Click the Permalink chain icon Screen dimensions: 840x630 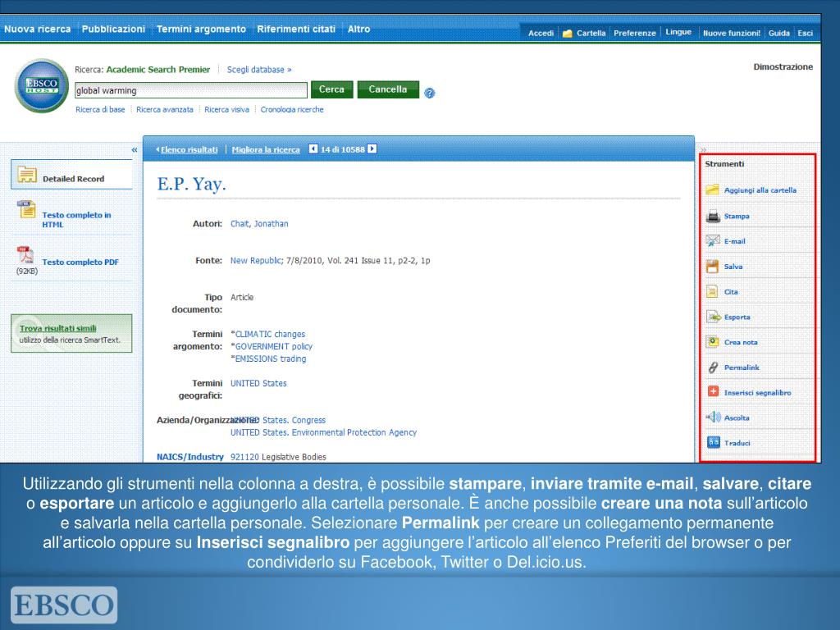pyautogui.click(x=713, y=367)
